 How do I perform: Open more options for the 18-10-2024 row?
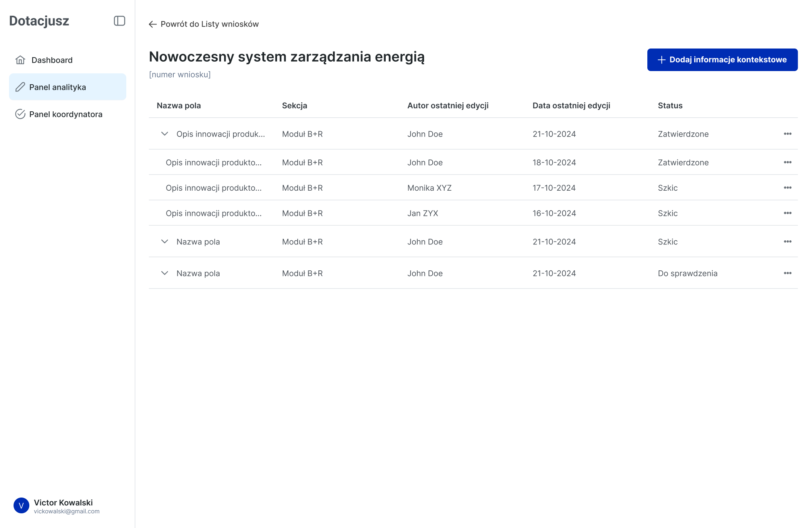point(788,162)
